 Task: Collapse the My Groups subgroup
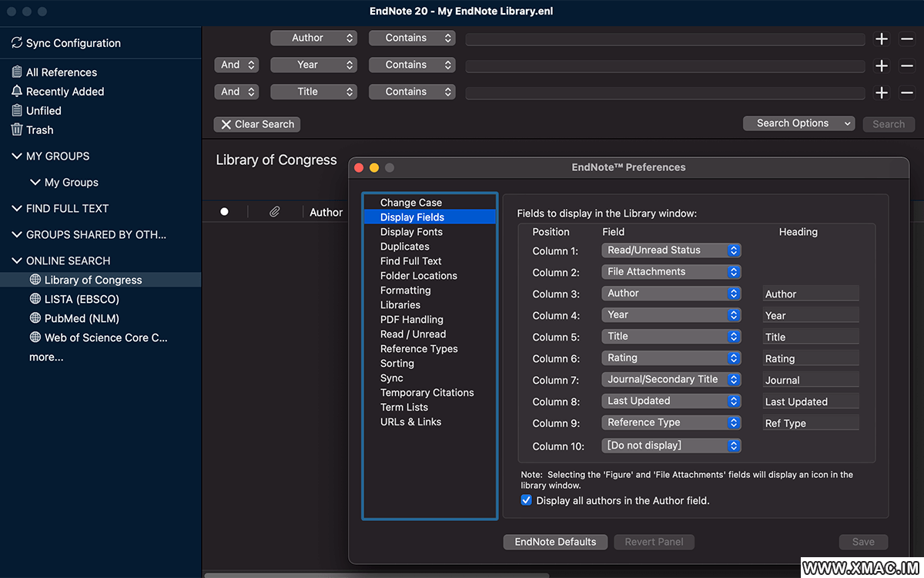point(35,183)
